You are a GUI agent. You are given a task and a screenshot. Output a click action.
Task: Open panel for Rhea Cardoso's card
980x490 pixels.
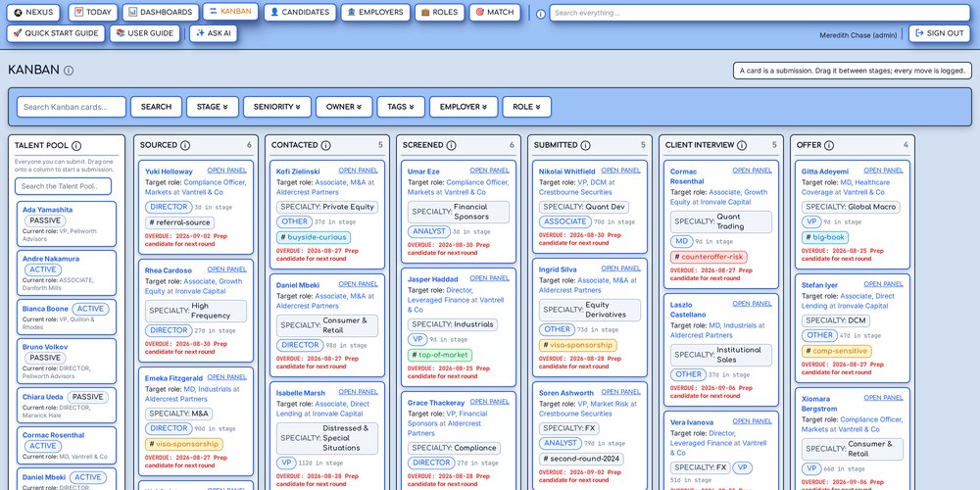tap(227, 269)
